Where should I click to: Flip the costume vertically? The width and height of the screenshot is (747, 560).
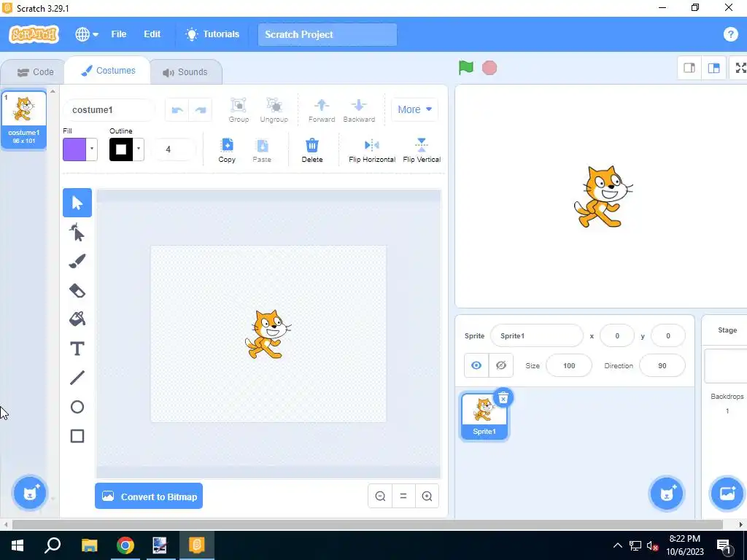pos(422,150)
